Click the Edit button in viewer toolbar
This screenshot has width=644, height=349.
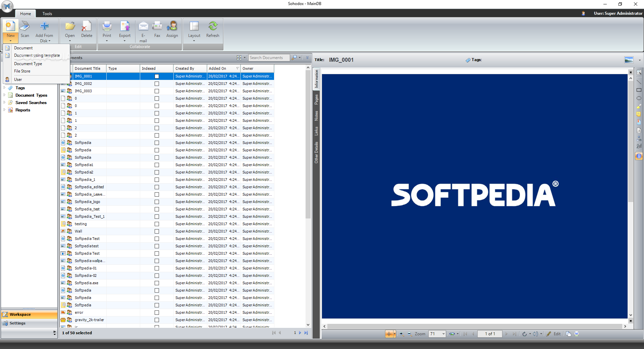554,334
